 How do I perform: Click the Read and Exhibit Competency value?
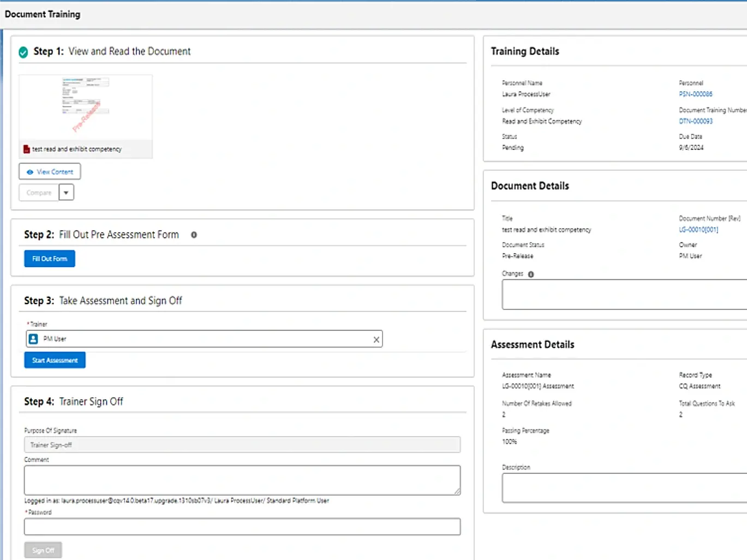[542, 121]
